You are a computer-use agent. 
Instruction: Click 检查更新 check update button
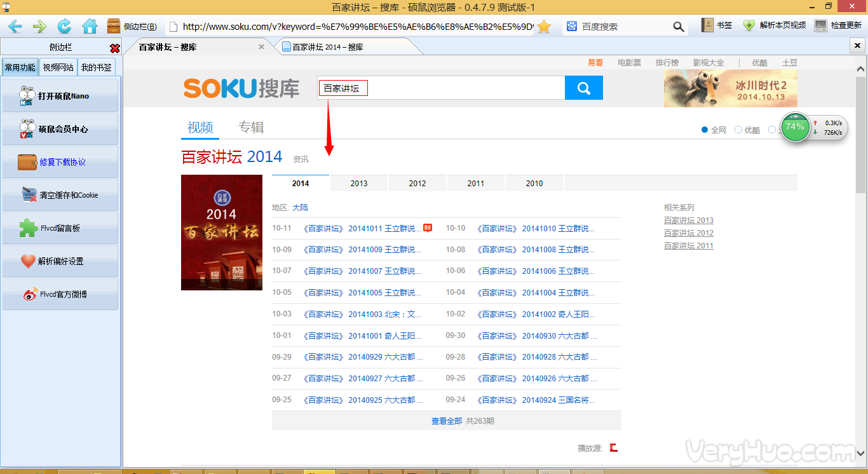pyautogui.click(x=837, y=25)
